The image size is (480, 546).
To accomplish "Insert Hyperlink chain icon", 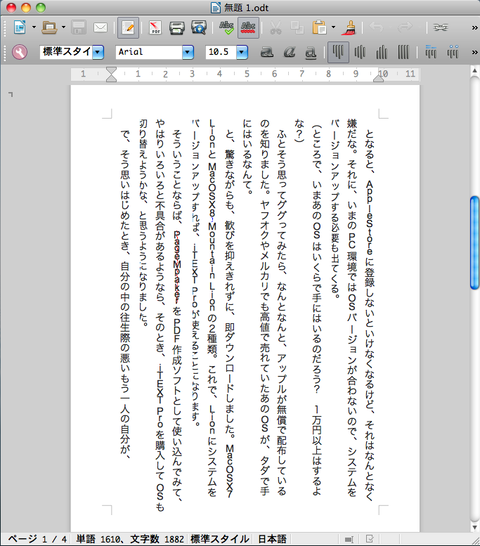I will click(x=440, y=27).
